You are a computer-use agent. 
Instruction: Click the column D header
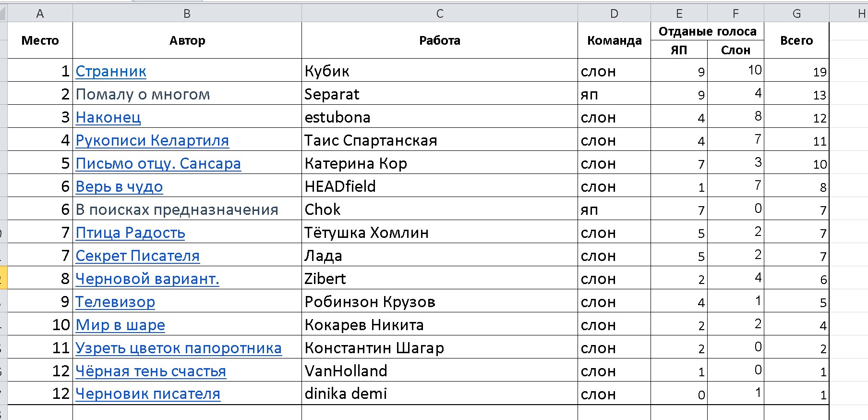point(614,14)
